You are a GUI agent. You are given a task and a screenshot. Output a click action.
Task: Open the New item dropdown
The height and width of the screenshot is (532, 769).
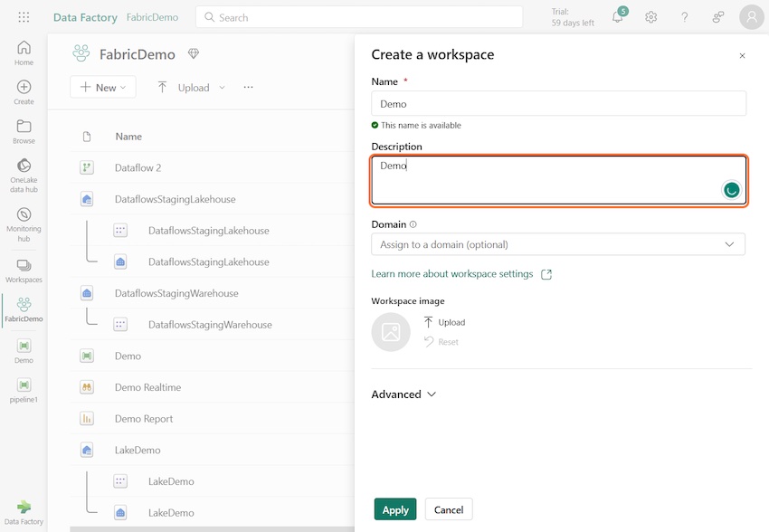pyautogui.click(x=103, y=87)
